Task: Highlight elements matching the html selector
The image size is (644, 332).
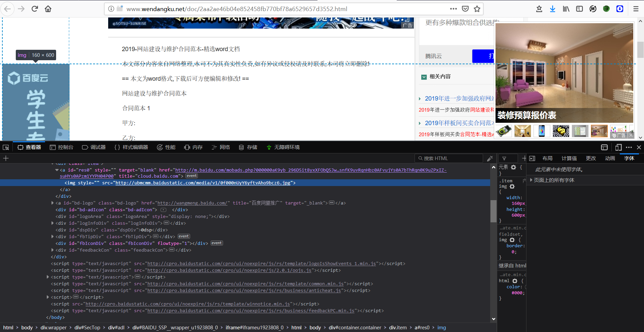Action: pos(515,281)
